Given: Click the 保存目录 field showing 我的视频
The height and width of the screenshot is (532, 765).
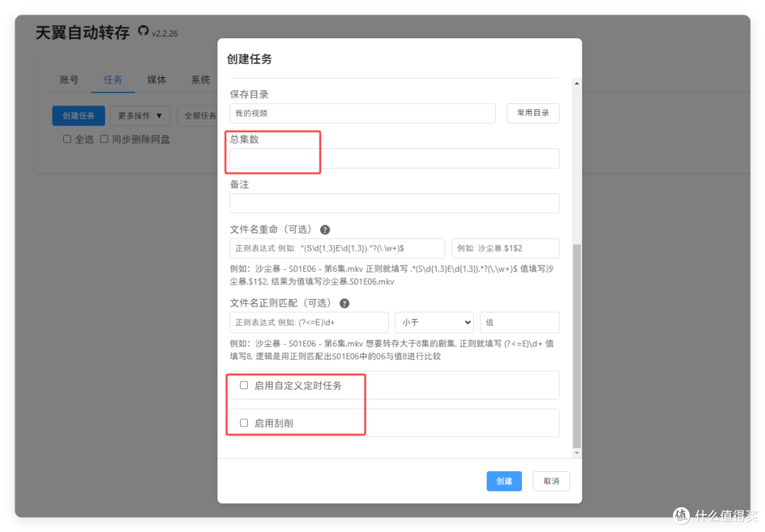Looking at the screenshot, I should [x=363, y=113].
